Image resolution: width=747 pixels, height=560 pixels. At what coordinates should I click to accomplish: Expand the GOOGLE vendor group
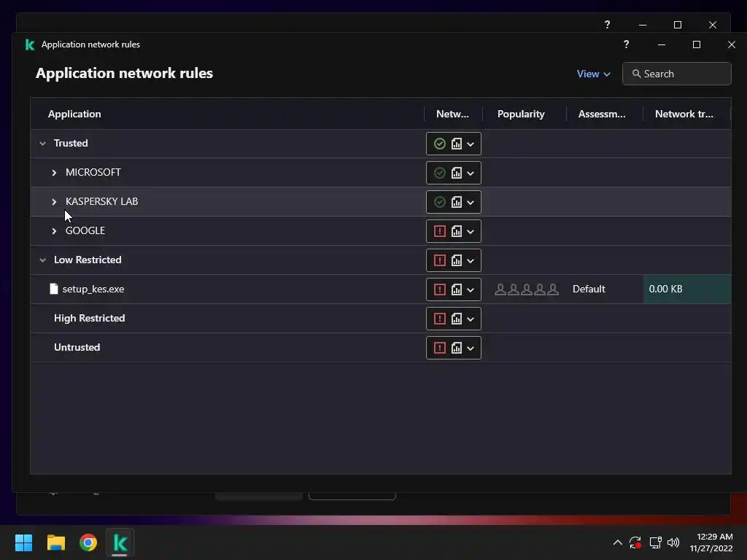(x=54, y=231)
